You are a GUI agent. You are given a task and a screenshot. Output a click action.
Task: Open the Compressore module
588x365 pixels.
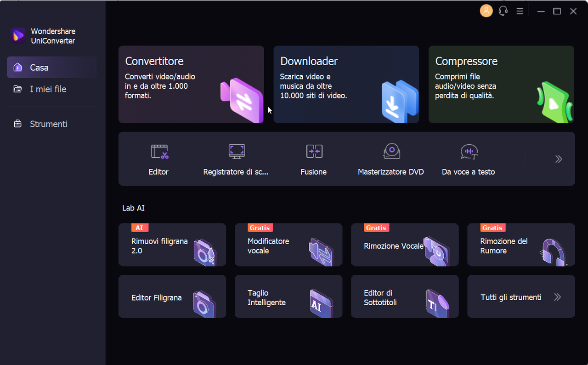click(501, 84)
